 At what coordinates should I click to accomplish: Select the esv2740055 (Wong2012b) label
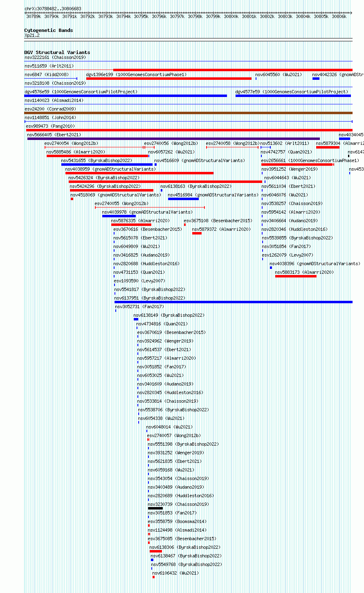point(121,204)
